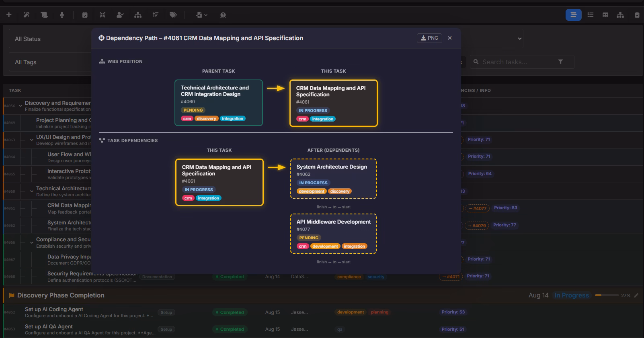Click Completed status for AI Coding Agent
The width and height of the screenshot is (644, 338).
click(x=230, y=312)
